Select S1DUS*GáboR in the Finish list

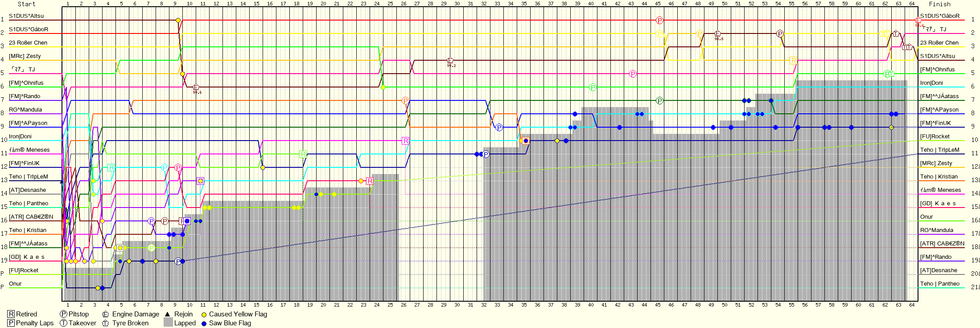[x=940, y=16]
